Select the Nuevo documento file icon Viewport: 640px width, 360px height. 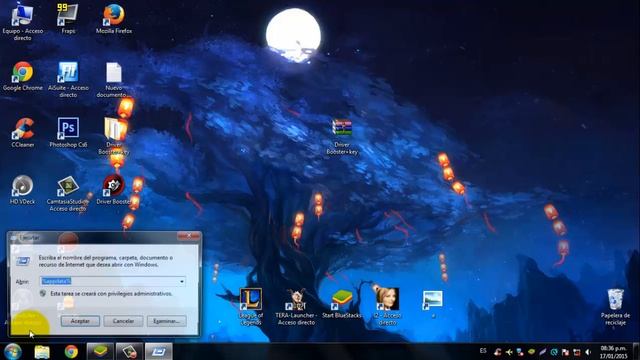(x=114, y=80)
